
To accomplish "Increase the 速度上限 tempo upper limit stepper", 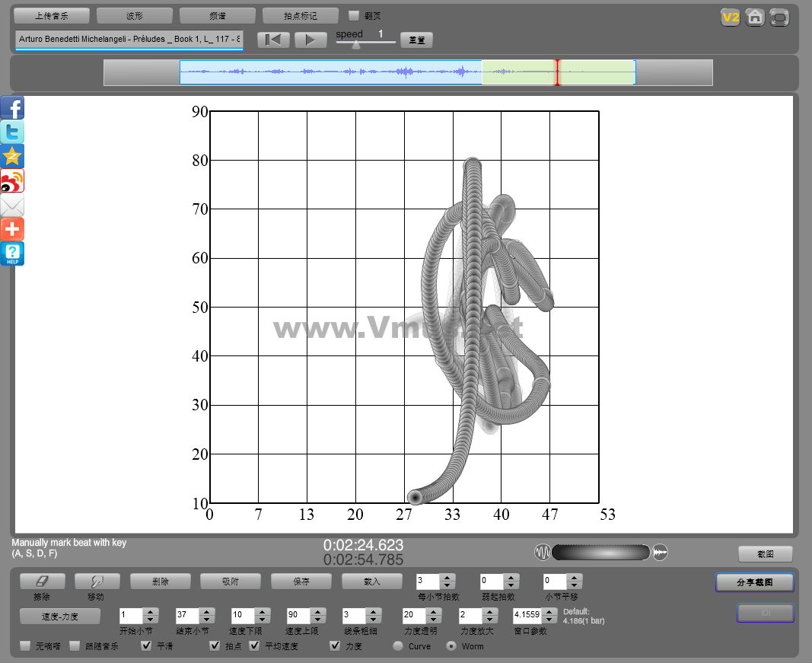I will click(317, 611).
